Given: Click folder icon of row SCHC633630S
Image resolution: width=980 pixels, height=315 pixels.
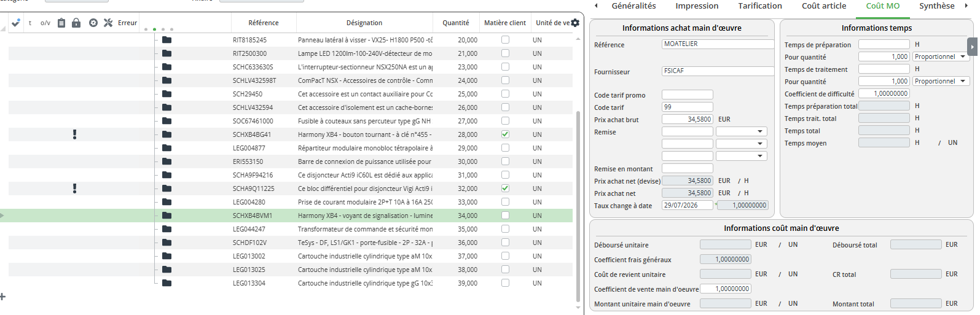Looking at the screenshot, I should click(x=167, y=67).
